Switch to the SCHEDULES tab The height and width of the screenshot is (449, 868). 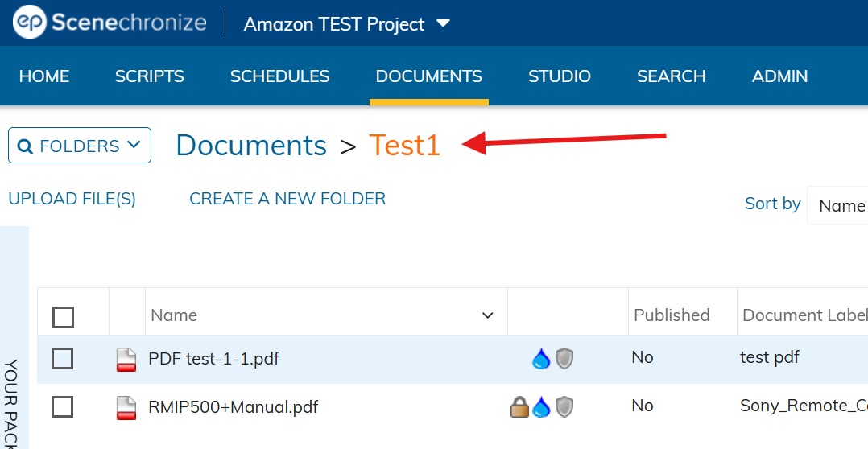pos(279,76)
